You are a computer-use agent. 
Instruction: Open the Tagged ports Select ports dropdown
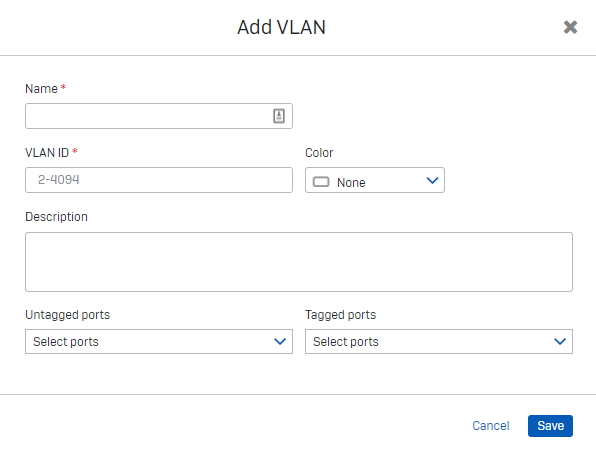[439, 341]
